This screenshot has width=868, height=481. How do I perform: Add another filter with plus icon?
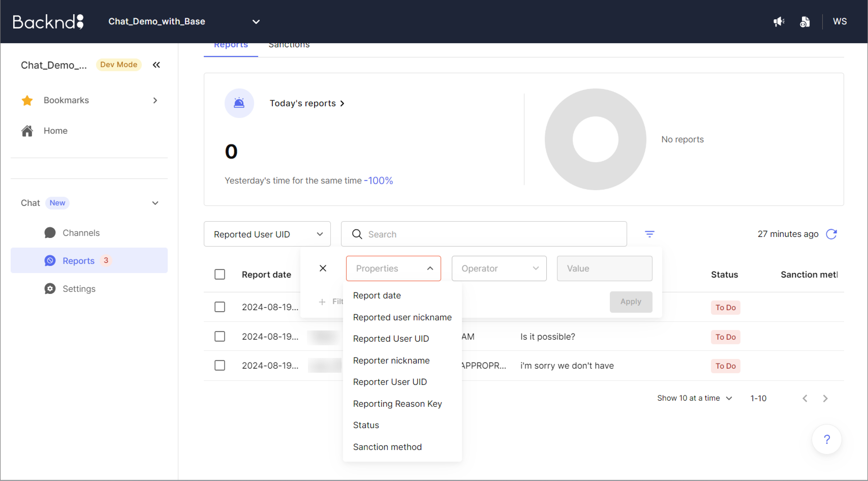pyautogui.click(x=322, y=302)
